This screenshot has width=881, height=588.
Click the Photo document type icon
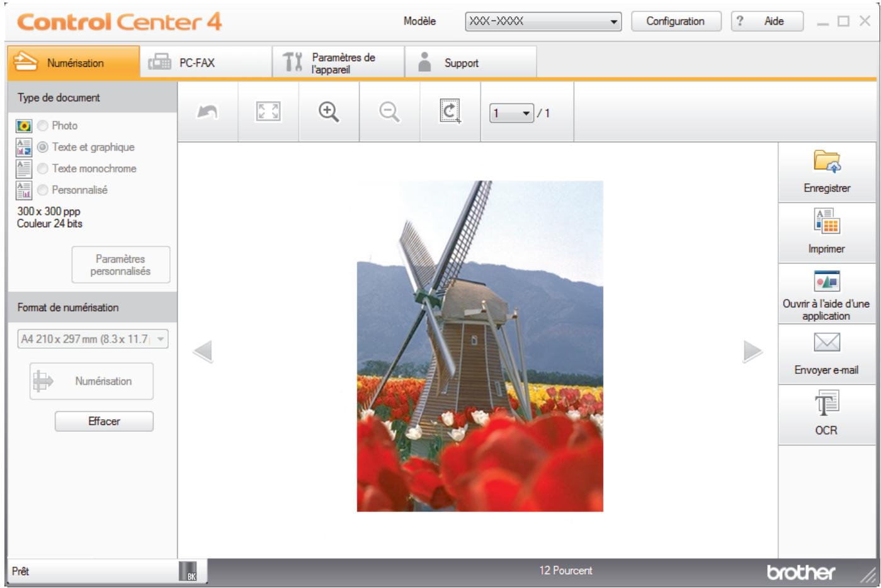[x=23, y=125]
